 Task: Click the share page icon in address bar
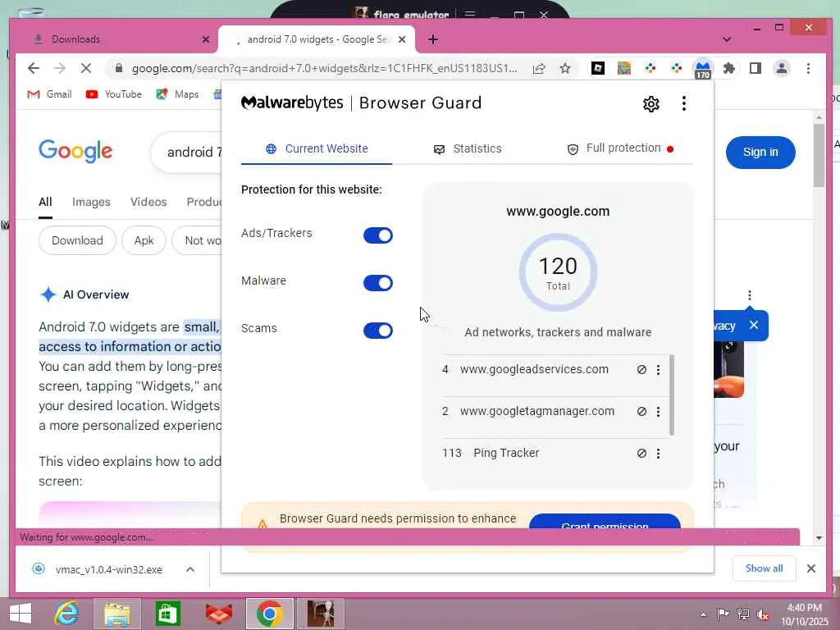click(x=539, y=68)
